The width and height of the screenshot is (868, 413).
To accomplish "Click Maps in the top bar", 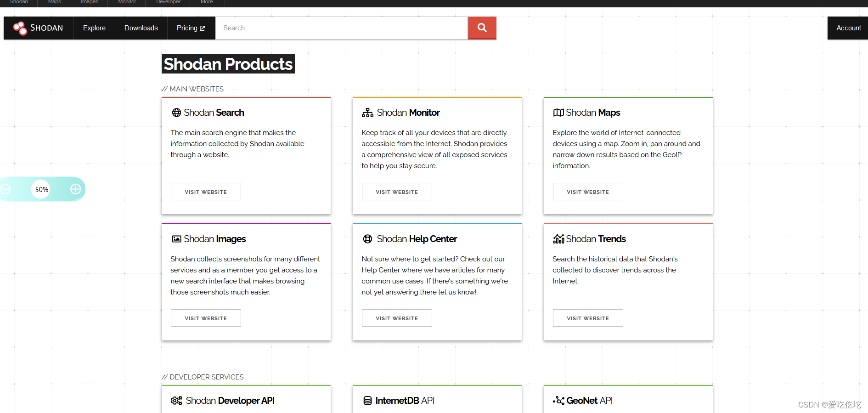I will (54, 2).
